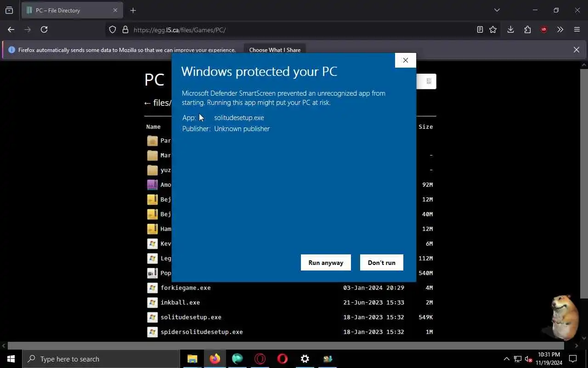Click the Amo purple archive icon
The height and width of the screenshot is (368, 588).
point(153,184)
